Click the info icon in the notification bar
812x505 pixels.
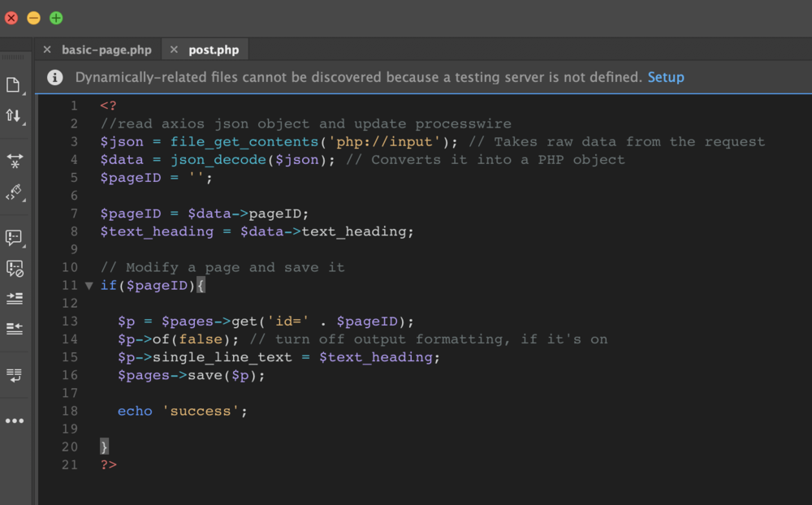(54, 77)
